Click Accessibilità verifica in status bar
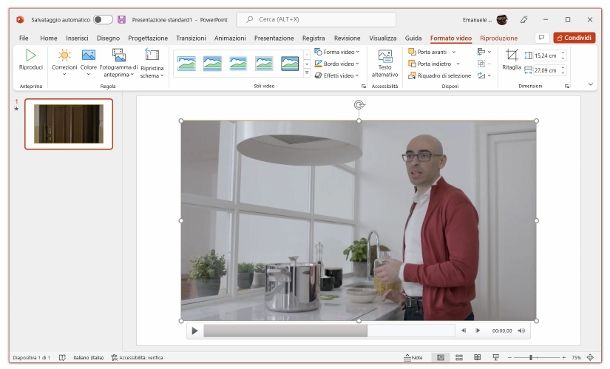This screenshot has height=369, width=610. [137, 357]
